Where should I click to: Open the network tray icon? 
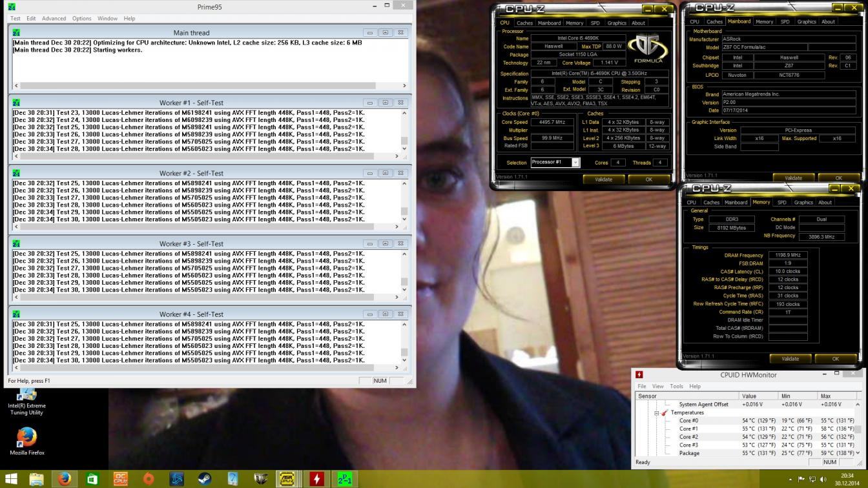pos(812,479)
